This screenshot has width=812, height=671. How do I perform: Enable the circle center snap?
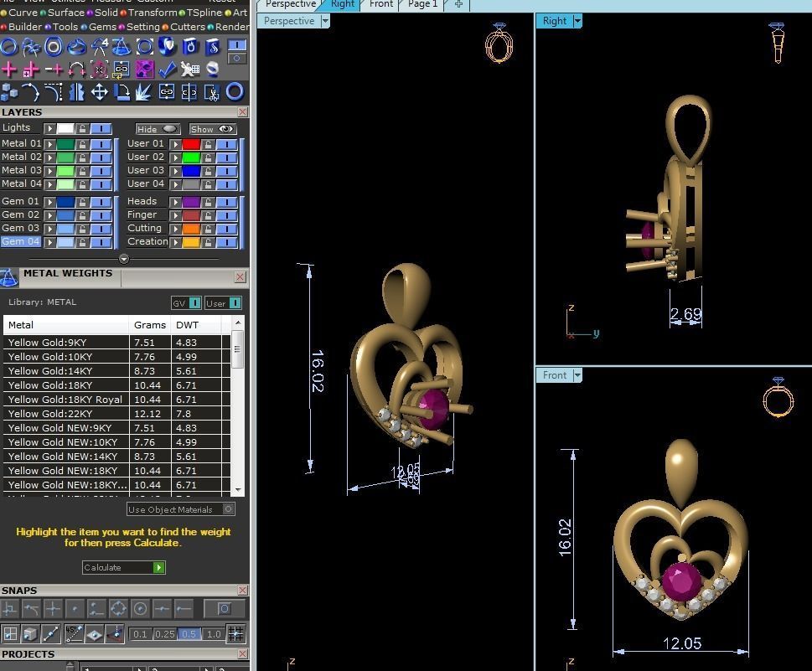[x=140, y=608]
